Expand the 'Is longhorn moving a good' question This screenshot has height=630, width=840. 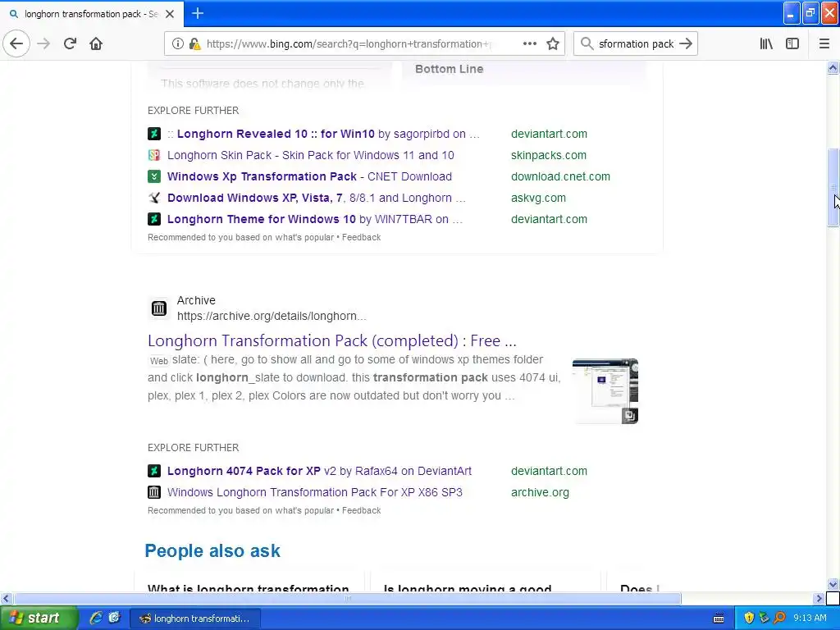click(468, 588)
